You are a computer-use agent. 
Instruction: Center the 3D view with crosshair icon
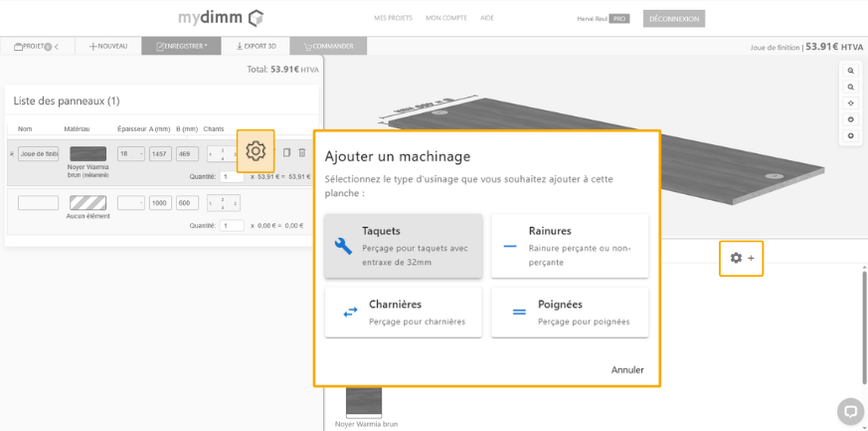point(850,104)
